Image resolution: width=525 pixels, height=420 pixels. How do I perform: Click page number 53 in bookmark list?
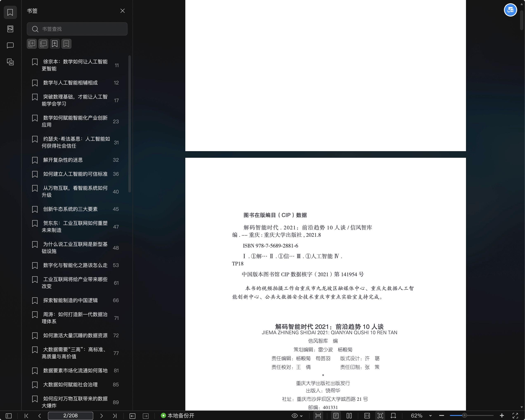coord(116,265)
